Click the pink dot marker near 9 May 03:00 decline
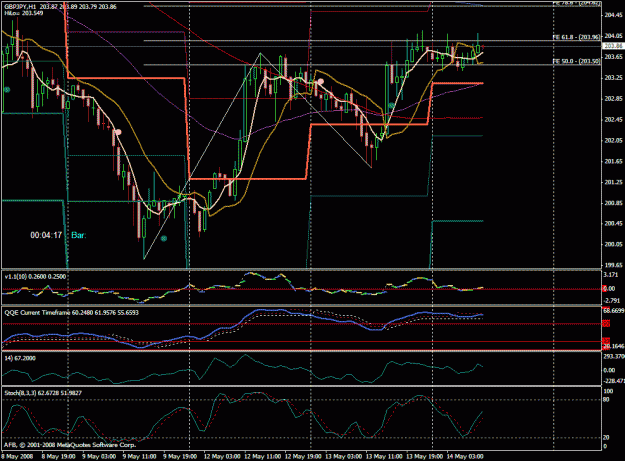The width and height of the screenshot is (625, 461). [118, 132]
